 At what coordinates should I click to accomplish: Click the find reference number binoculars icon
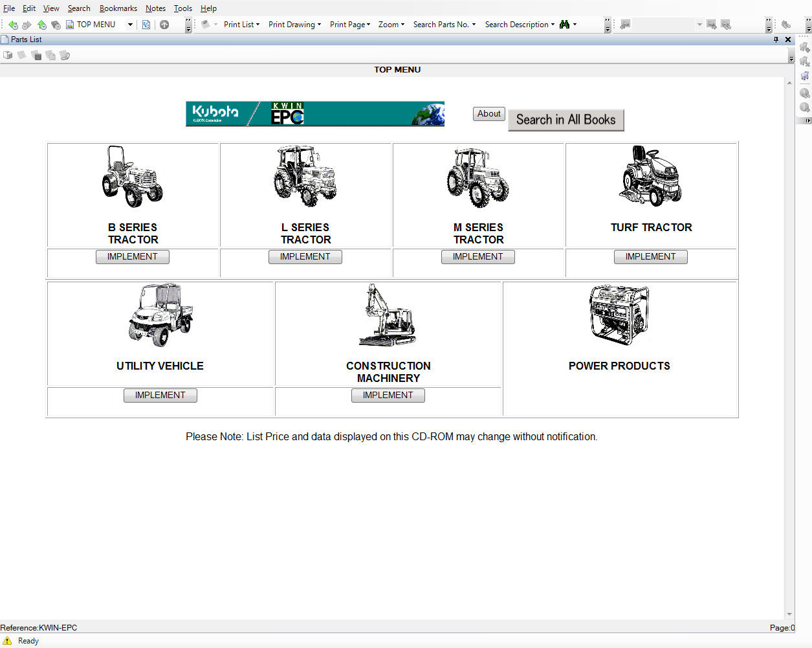pyautogui.click(x=804, y=93)
